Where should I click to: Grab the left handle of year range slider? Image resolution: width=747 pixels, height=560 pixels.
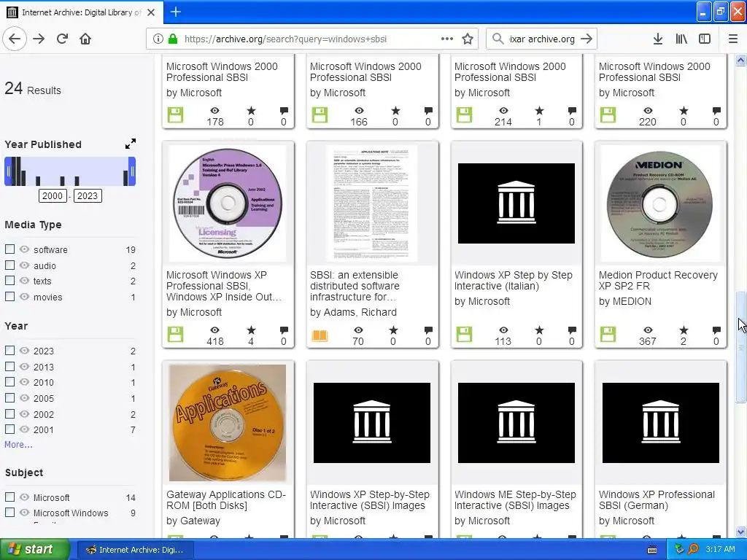[7, 171]
